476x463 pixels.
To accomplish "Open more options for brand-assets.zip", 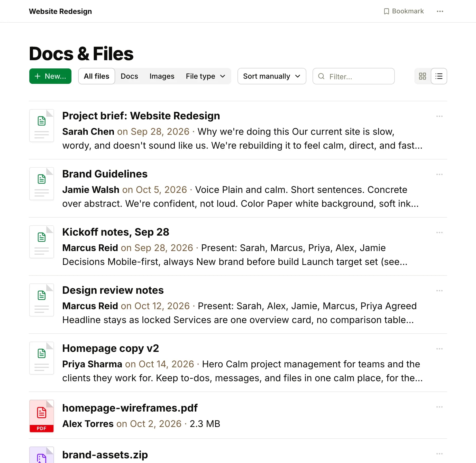I will coord(440,454).
